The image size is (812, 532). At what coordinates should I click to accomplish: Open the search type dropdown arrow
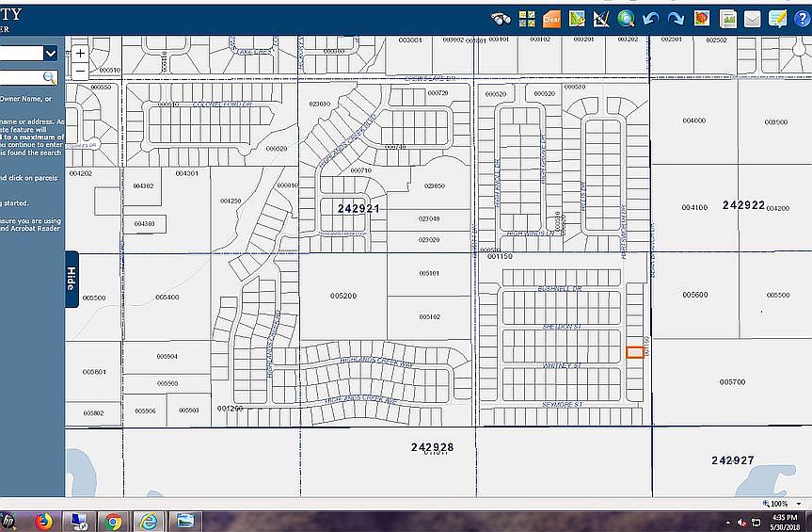pos(50,53)
